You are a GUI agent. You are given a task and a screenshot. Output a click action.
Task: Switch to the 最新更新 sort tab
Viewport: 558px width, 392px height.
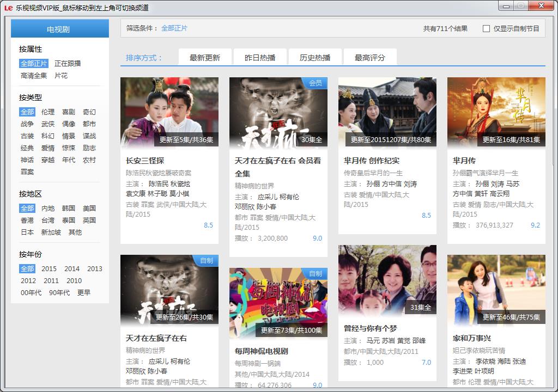point(205,58)
